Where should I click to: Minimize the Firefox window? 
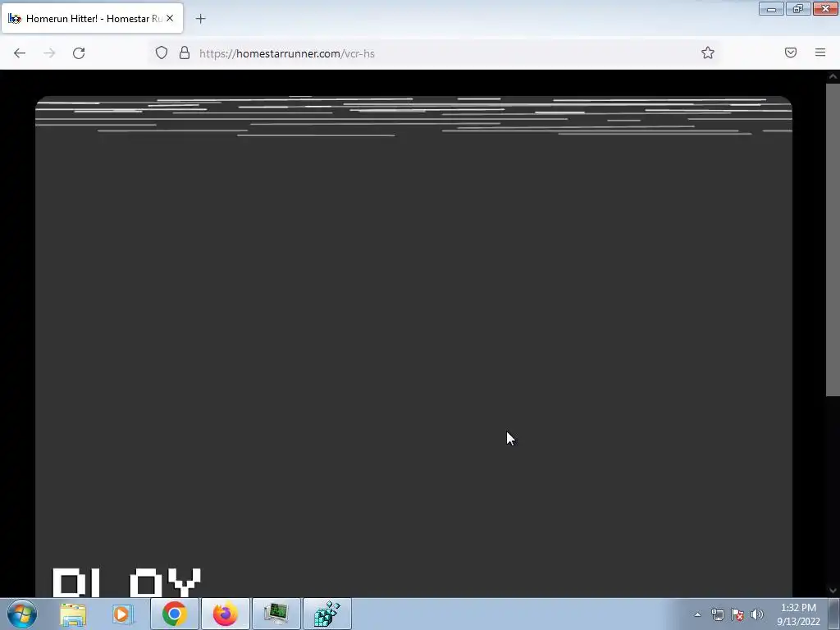coord(771,8)
